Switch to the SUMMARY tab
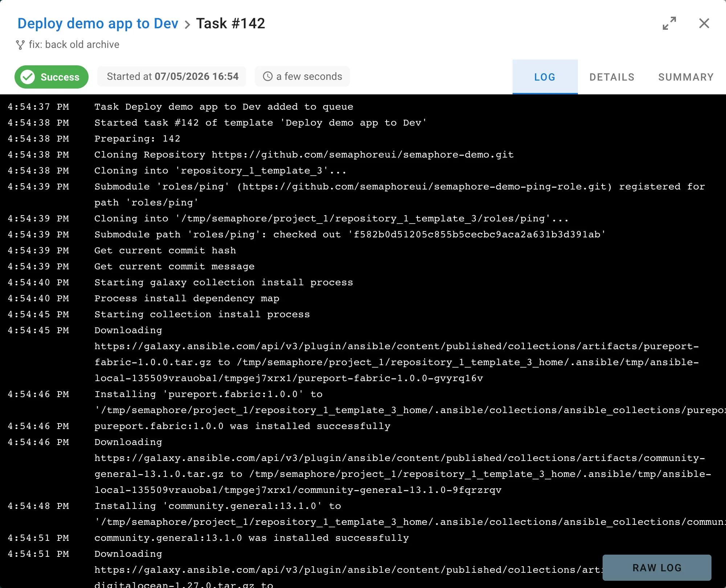 coord(686,77)
